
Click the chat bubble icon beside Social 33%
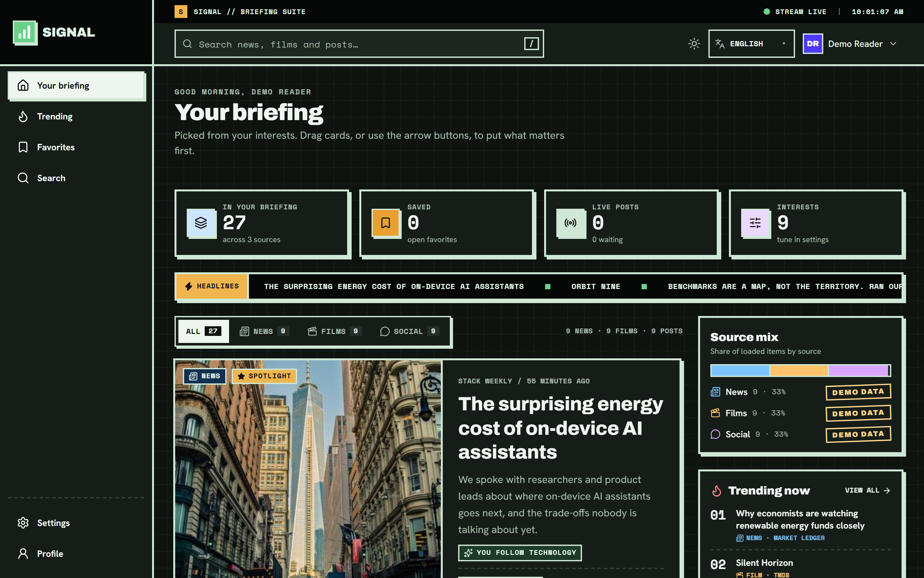coord(715,435)
